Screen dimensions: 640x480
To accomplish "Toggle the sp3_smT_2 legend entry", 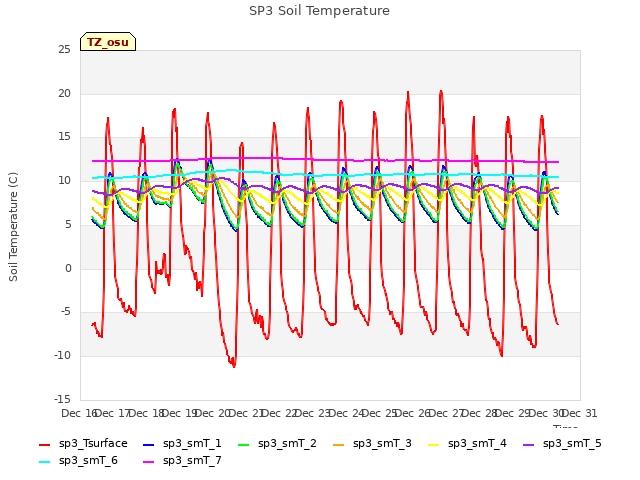I will click(277, 444).
